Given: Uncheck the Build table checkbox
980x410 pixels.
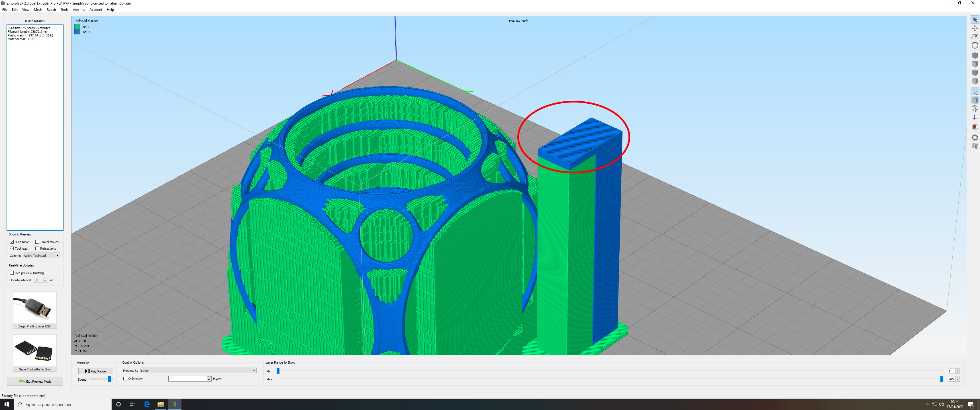Looking at the screenshot, I should tap(12, 242).
